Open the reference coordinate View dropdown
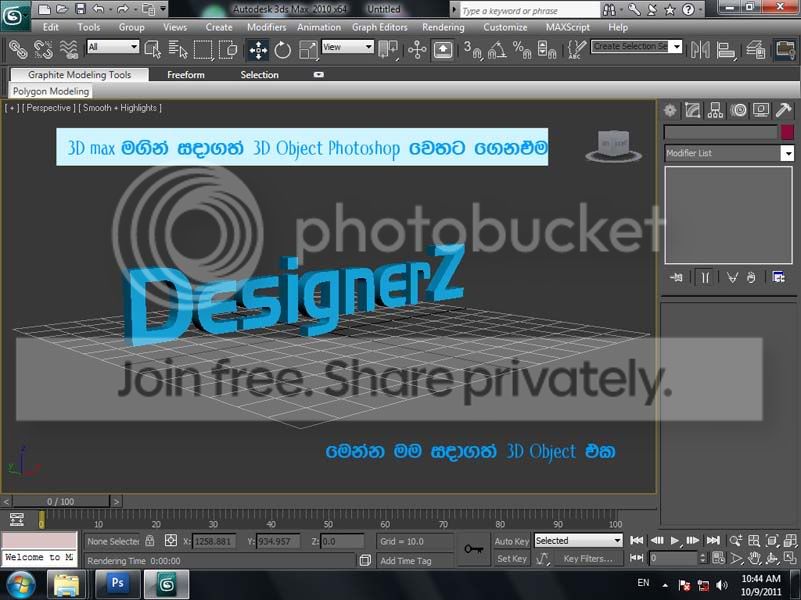 347,47
